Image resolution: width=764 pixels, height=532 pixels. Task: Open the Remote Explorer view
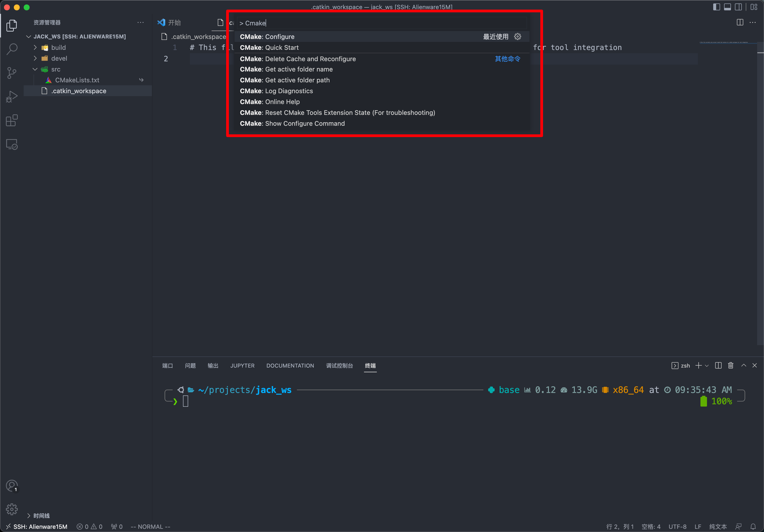point(12,144)
